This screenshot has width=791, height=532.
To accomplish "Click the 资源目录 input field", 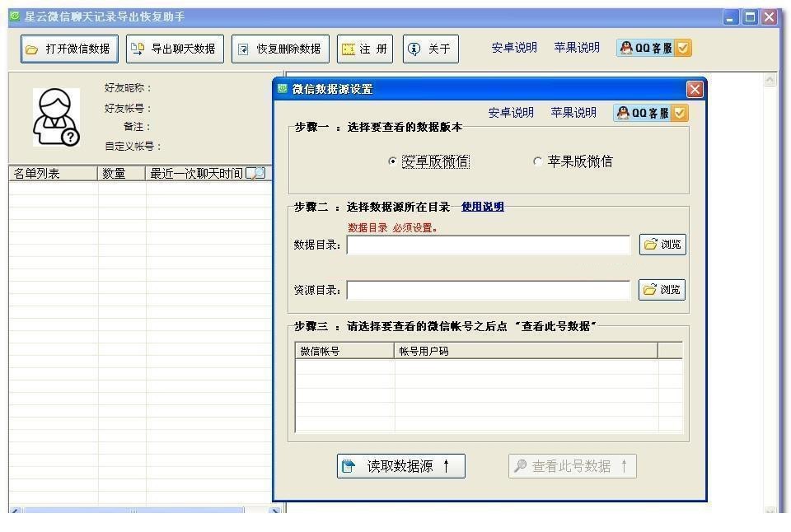I will pyautogui.click(x=489, y=290).
